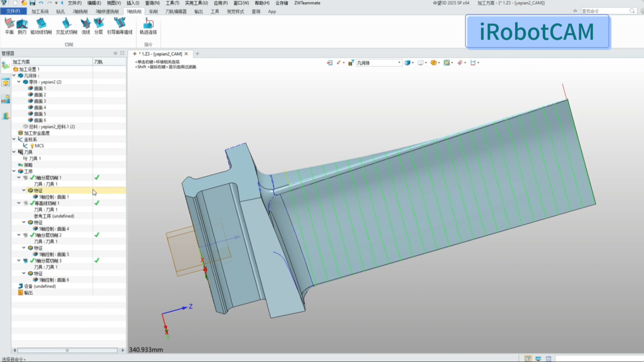Collapse the 几何体 tree node
The height and width of the screenshot is (362, 644).
[x=14, y=76]
